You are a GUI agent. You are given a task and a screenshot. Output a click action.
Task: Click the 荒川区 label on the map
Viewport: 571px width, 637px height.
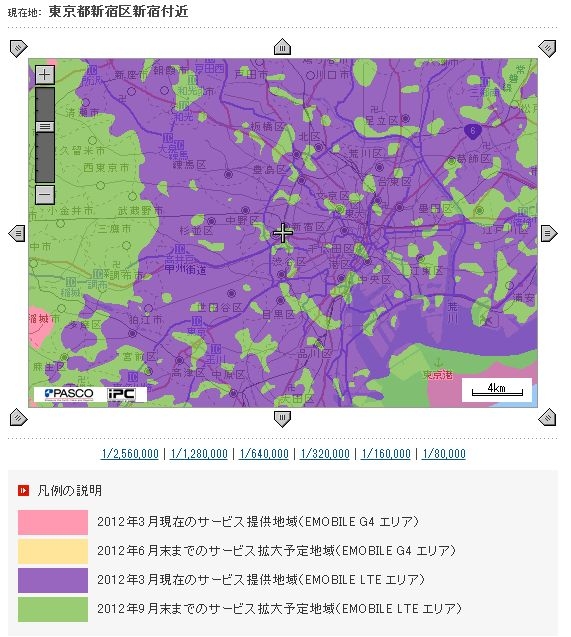coord(366,153)
